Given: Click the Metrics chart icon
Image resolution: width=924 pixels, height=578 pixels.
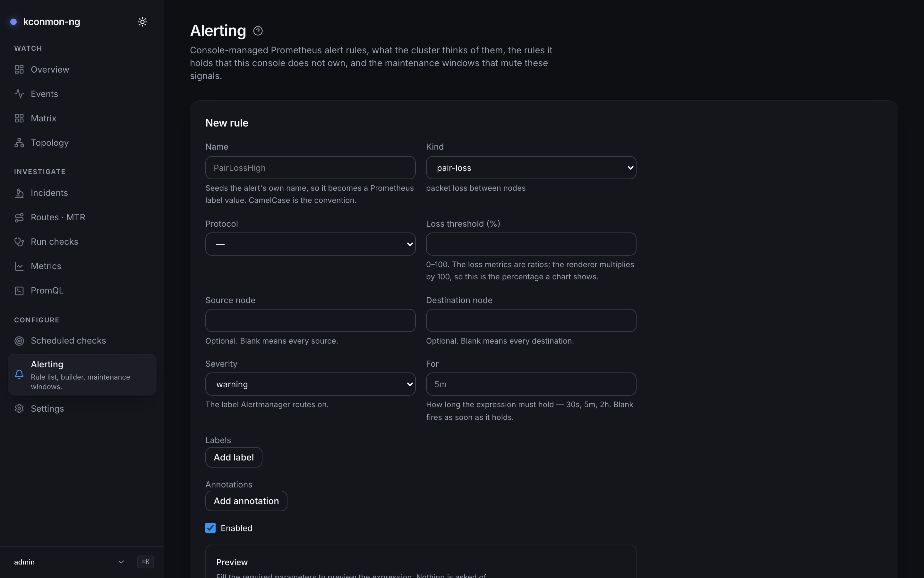Looking at the screenshot, I should (x=19, y=267).
